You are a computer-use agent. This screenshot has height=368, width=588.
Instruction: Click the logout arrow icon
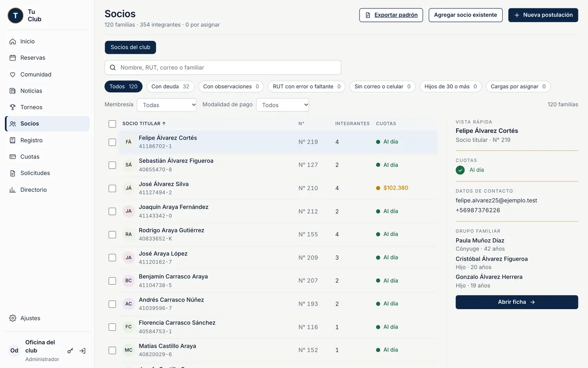click(83, 350)
